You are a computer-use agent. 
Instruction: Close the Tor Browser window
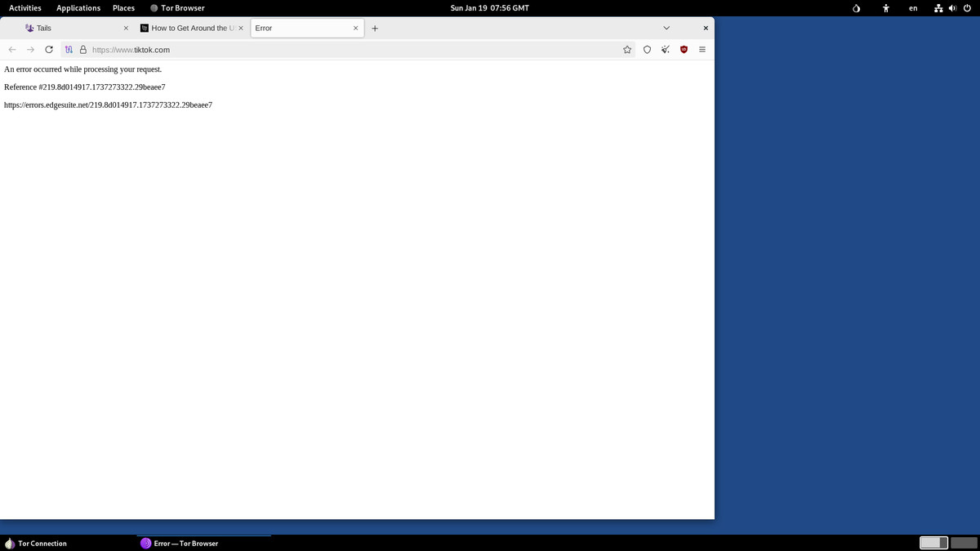706,28
